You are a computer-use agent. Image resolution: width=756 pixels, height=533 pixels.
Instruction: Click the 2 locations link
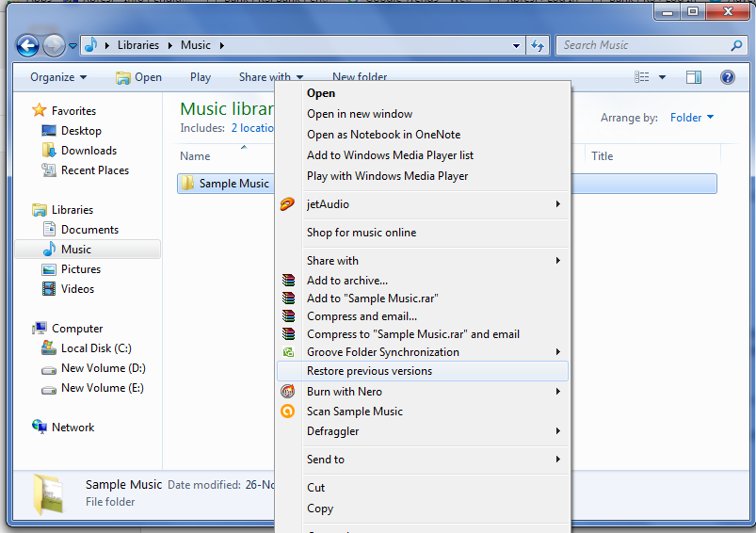point(252,128)
